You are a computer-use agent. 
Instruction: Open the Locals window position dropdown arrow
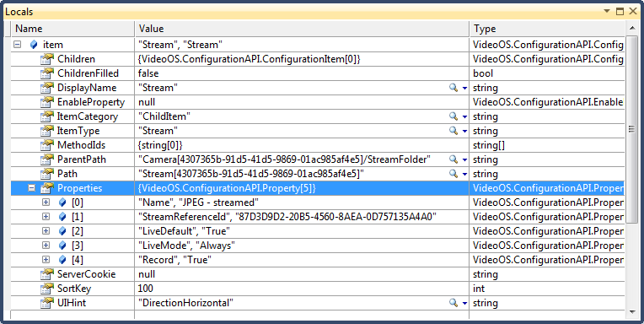pos(608,12)
